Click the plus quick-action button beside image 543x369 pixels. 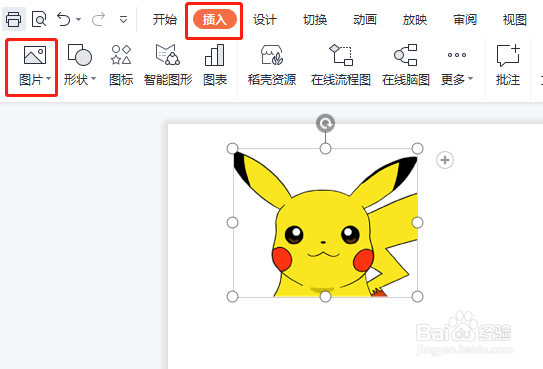pyautogui.click(x=445, y=160)
